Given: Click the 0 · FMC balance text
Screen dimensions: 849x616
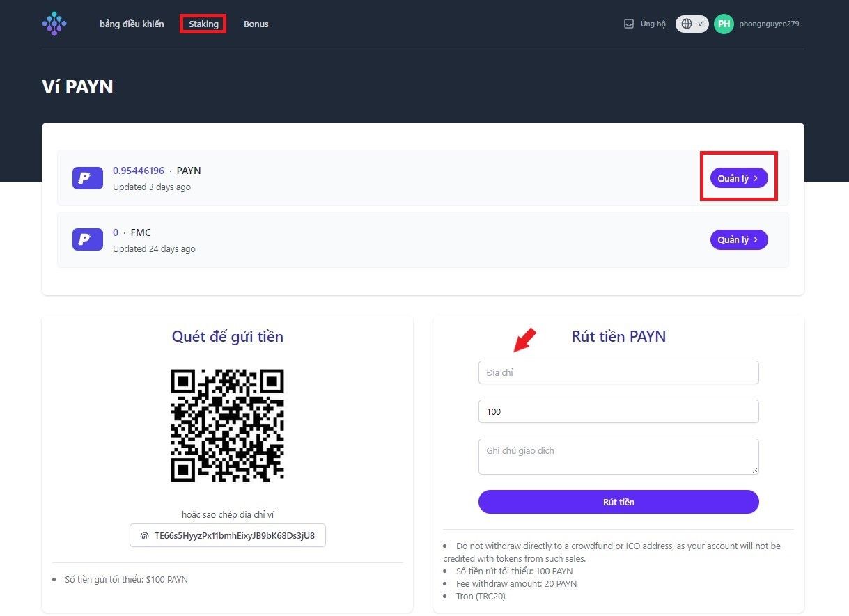Looking at the screenshot, I should point(132,232).
